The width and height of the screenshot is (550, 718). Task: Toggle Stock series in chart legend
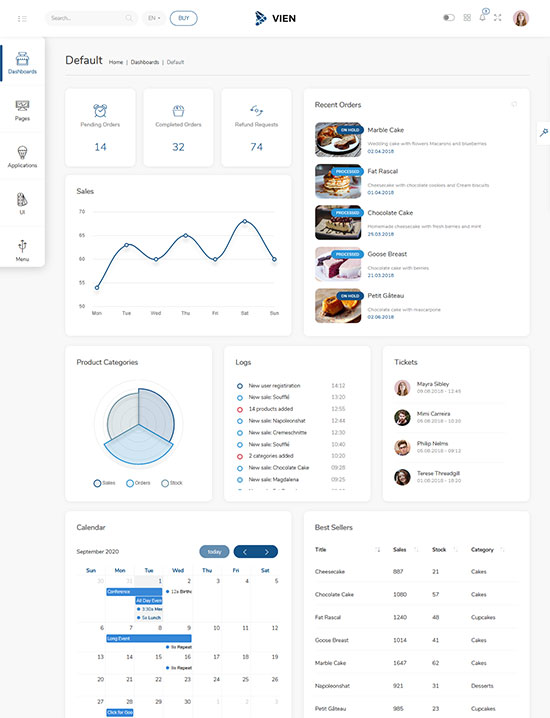click(172, 483)
